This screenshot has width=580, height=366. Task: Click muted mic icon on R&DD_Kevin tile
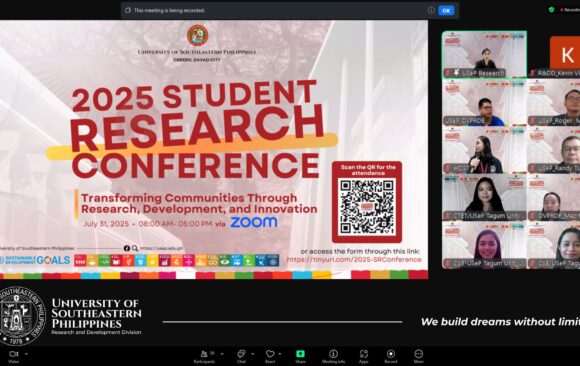(x=533, y=73)
